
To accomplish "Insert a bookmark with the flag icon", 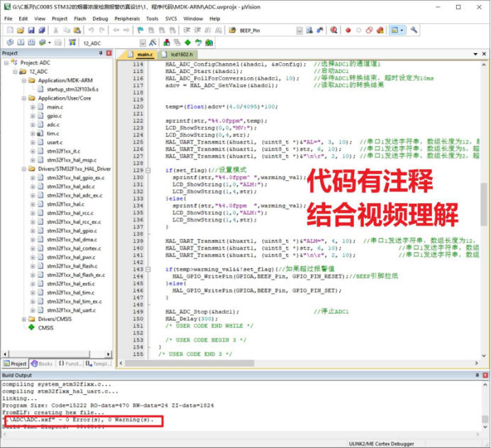I will 140,30.
